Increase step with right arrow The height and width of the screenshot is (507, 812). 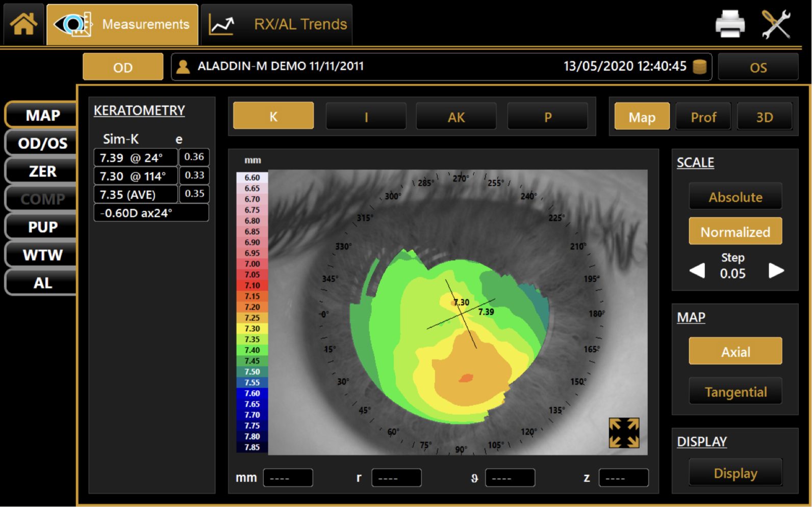click(776, 270)
